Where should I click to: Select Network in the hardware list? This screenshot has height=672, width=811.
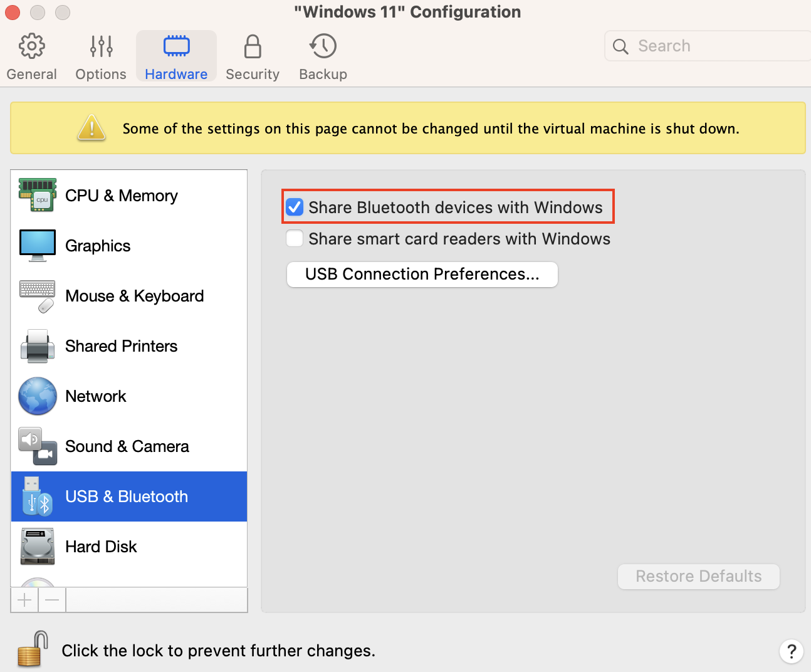tap(129, 396)
